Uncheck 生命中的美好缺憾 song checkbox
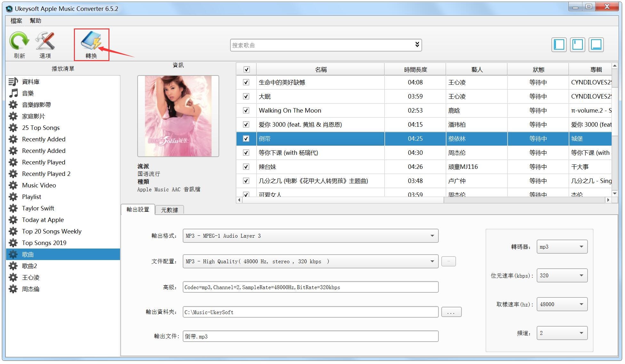Image resolution: width=625 pixels, height=364 pixels. coord(246,82)
